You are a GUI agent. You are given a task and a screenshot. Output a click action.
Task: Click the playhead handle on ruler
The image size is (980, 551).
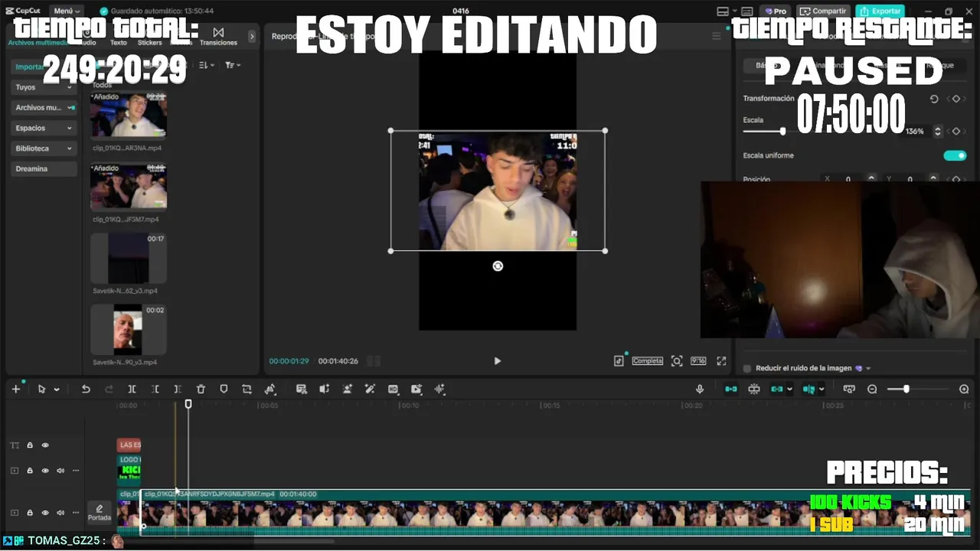[188, 404]
